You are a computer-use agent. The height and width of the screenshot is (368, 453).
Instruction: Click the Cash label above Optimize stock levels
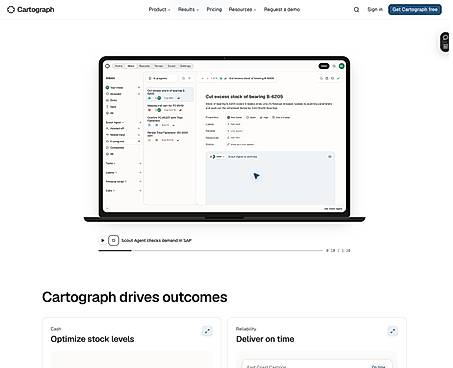(x=56, y=329)
